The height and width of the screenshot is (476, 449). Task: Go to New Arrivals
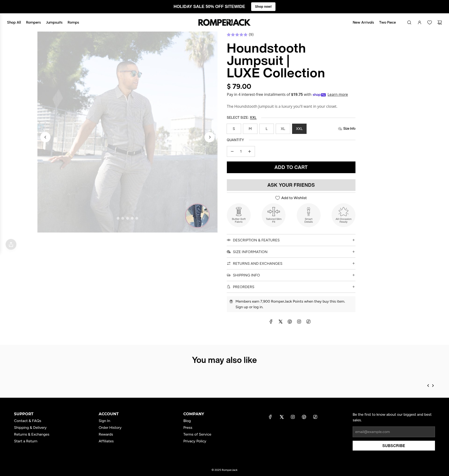[x=363, y=22]
